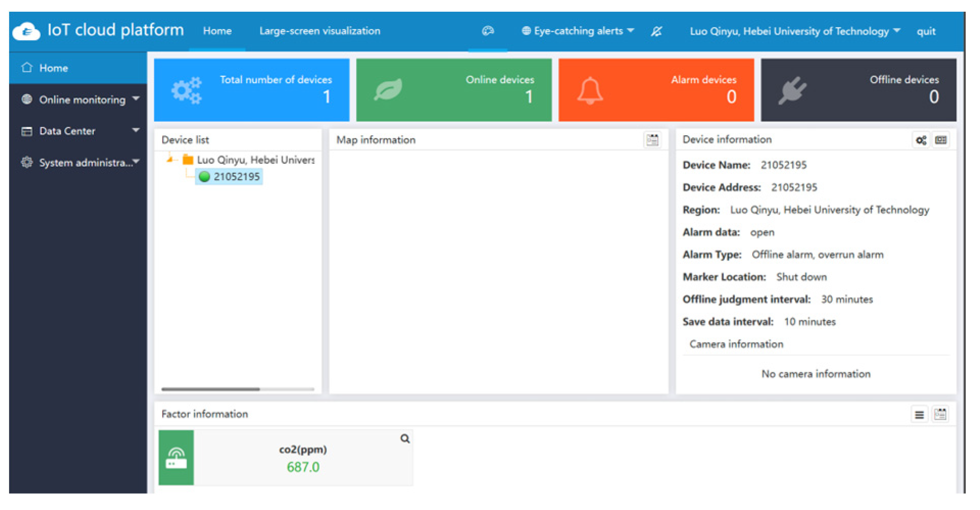Open the user account dropdown menu

[794, 32]
